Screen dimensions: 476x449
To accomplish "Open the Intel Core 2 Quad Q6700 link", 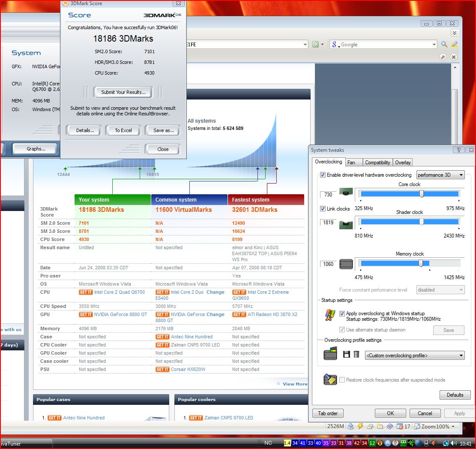I will click(119, 292).
